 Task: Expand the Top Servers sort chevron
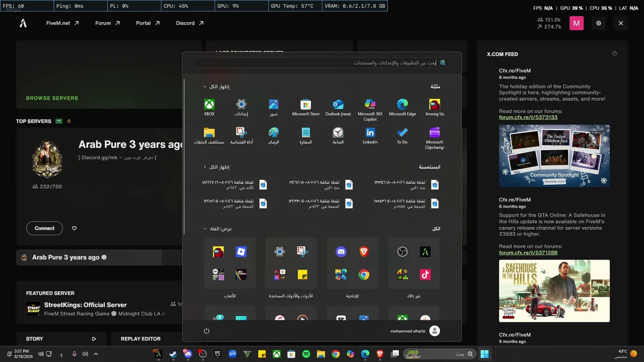69,121
